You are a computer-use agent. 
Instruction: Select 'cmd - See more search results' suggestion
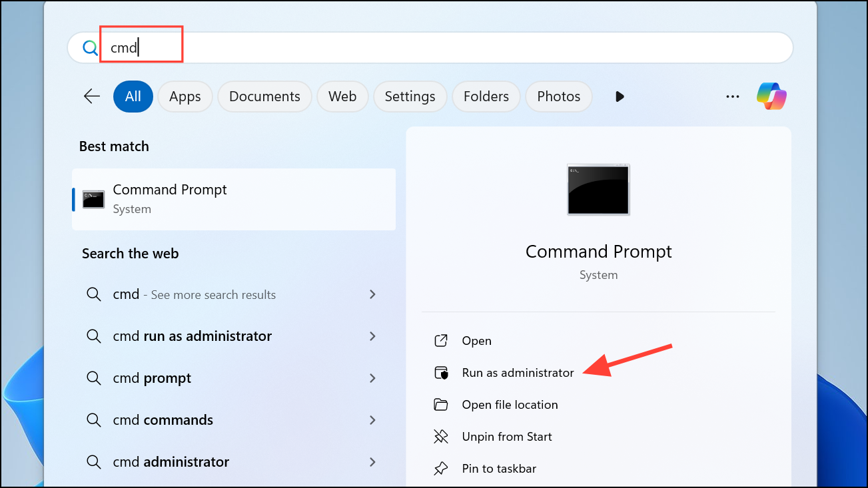pos(234,294)
